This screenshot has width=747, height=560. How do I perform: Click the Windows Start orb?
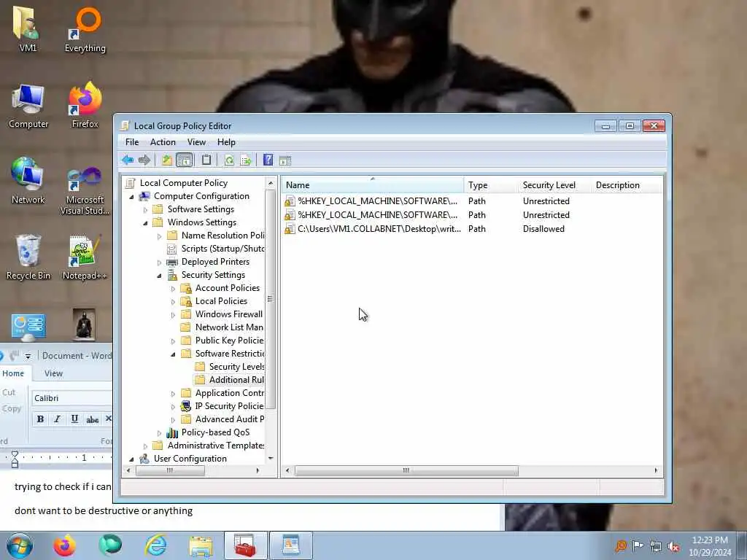[x=20, y=545]
